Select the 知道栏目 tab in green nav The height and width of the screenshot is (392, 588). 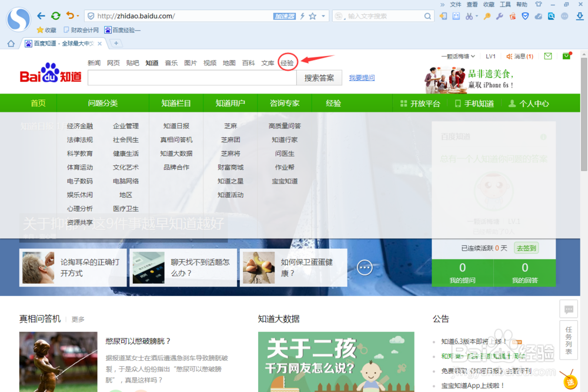click(176, 103)
